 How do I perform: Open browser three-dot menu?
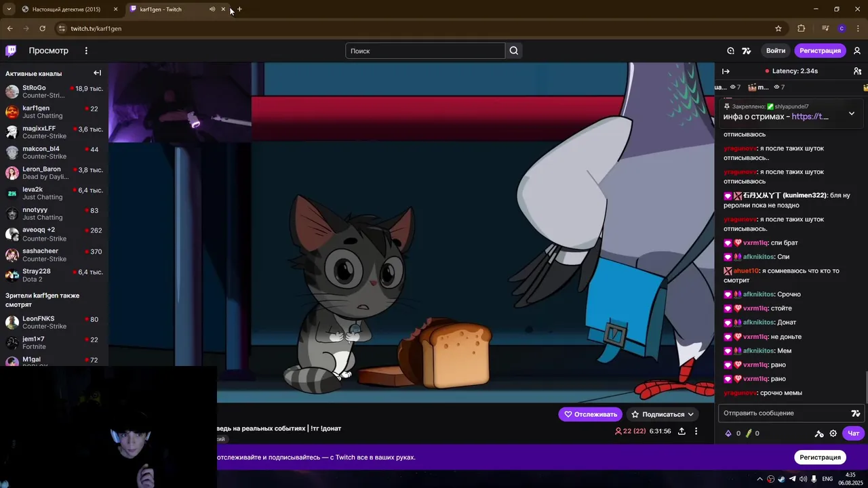tap(858, 28)
